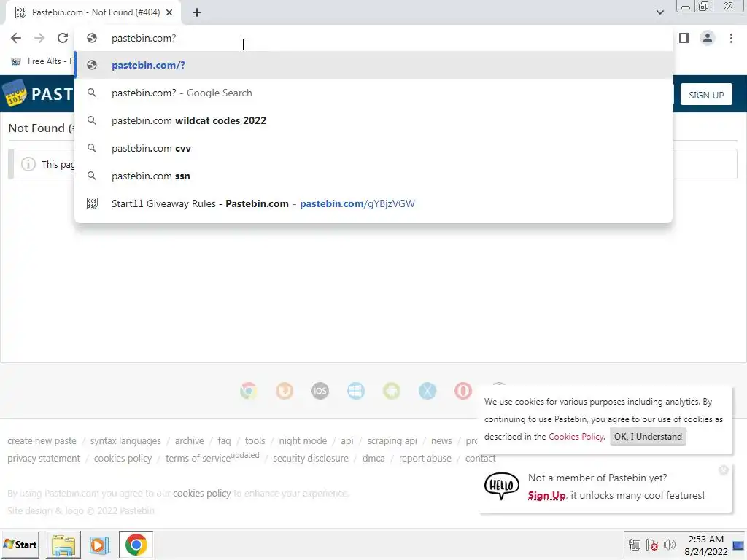The width and height of the screenshot is (747, 560).
Task: Open create new paste footer link
Action: tap(42, 441)
